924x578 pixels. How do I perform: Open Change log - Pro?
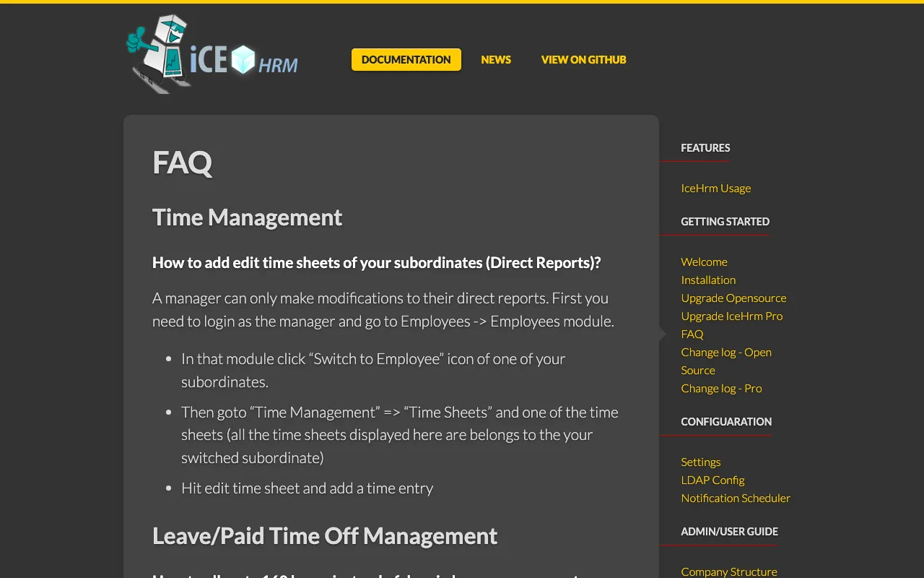722,389
